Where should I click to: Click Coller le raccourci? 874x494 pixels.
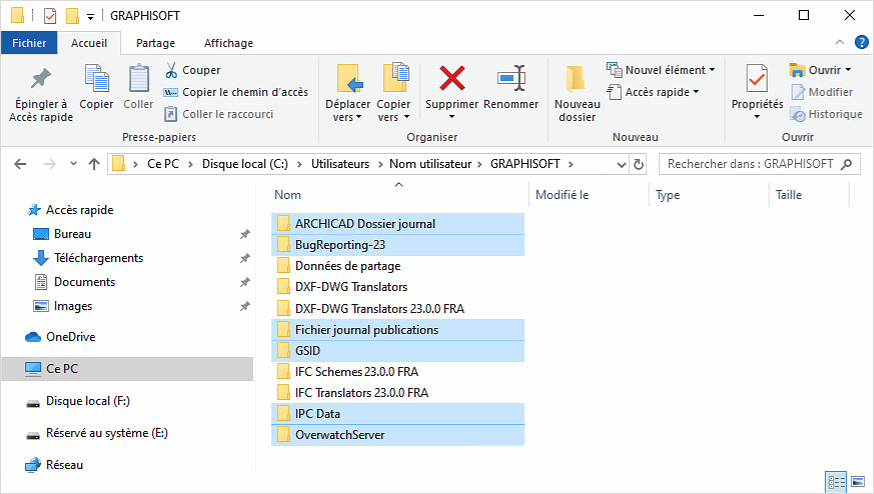pos(218,114)
